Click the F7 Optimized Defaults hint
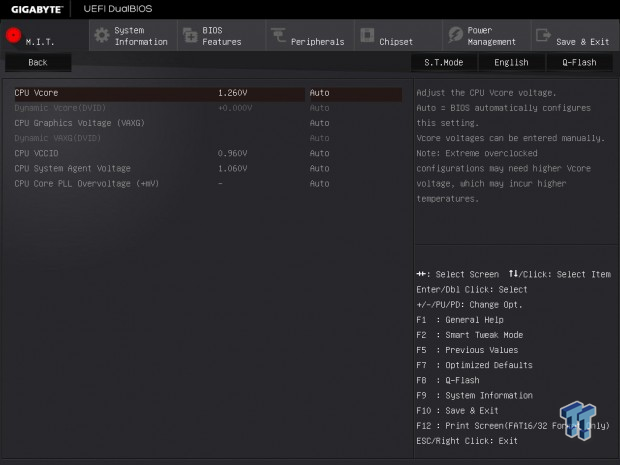 (474, 365)
